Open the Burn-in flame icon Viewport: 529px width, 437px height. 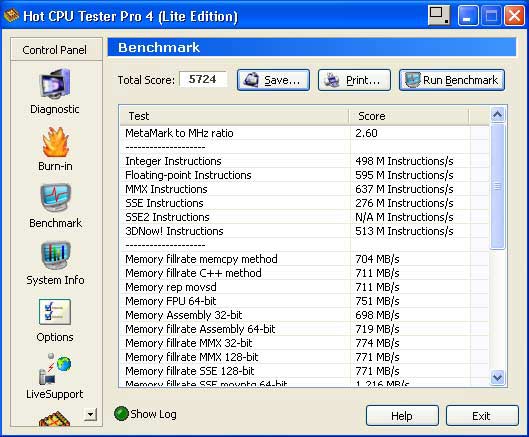click(x=56, y=142)
